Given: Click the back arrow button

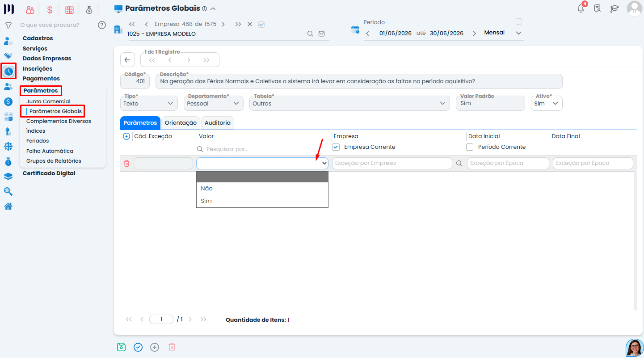Looking at the screenshot, I should tap(127, 60).
